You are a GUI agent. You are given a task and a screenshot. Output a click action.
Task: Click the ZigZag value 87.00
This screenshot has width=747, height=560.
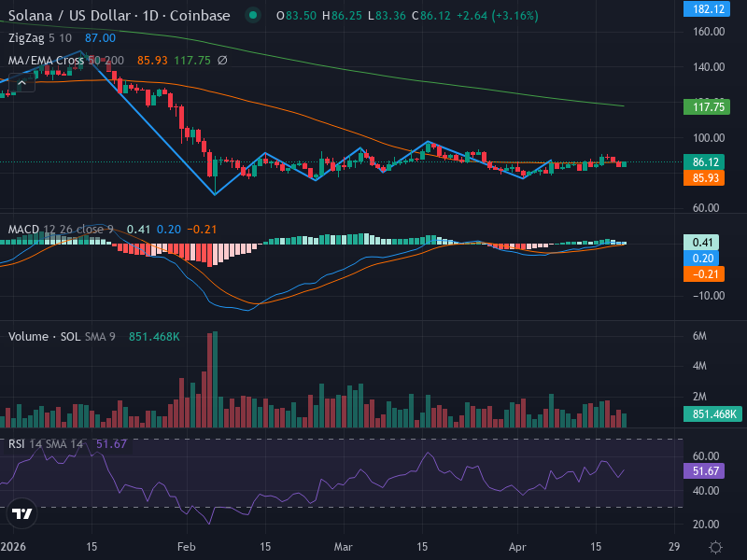pyautogui.click(x=100, y=38)
